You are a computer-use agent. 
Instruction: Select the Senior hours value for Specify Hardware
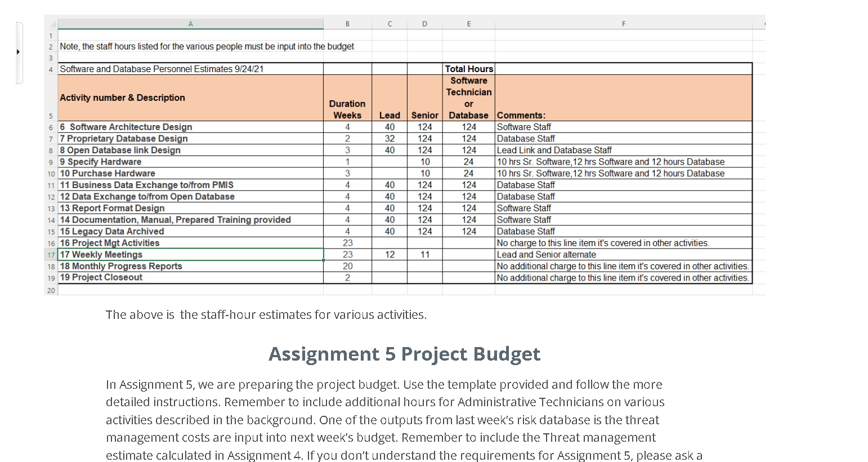(424, 162)
